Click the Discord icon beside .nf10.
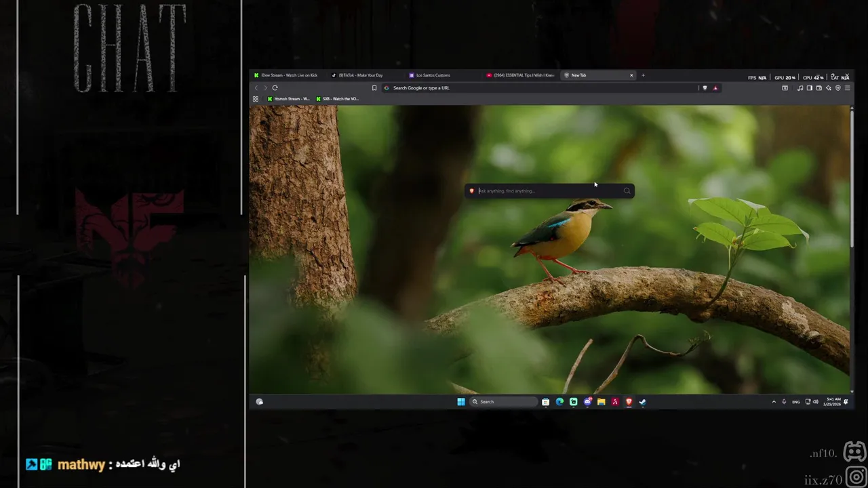868x488 pixels. (x=854, y=451)
